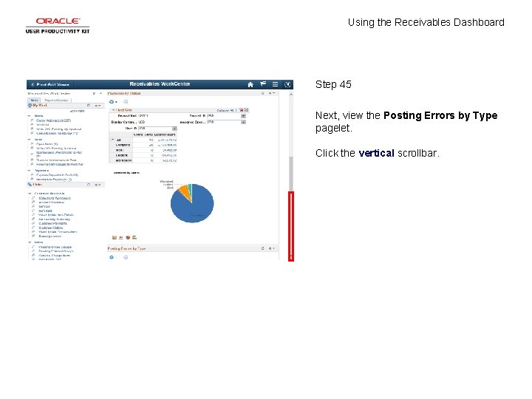Click the grid icon at Pivot Grid header right
Image resolution: width=532 pixels, height=399 pixels.
pyautogui.click(x=246, y=110)
